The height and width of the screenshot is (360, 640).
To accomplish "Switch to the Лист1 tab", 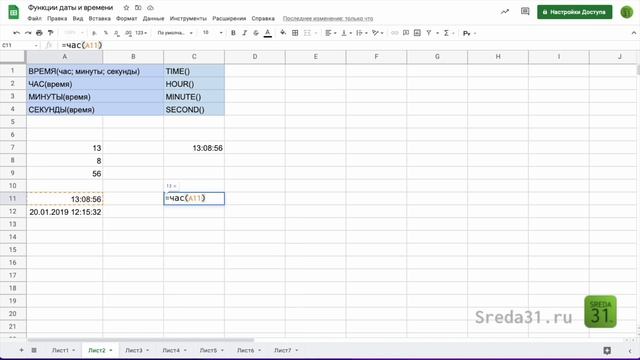I will click(63, 350).
